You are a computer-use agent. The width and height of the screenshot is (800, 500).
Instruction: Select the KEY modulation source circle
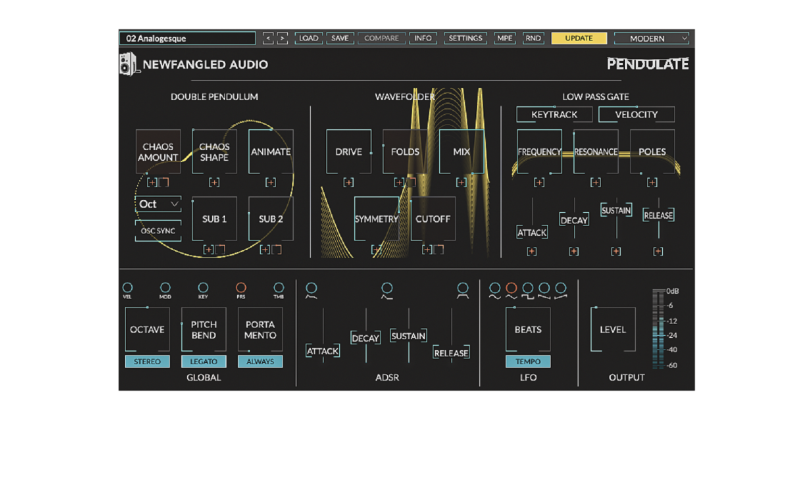click(203, 288)
